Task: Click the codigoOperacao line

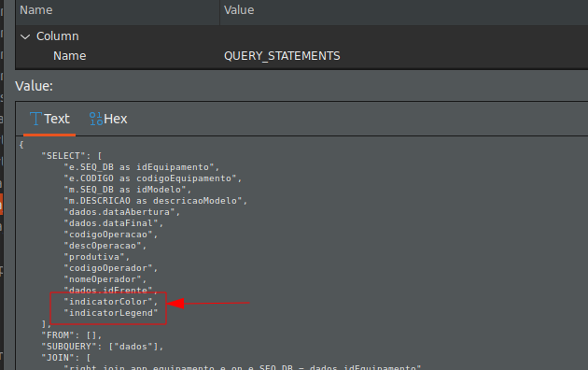Action: pyautogui.click(x=111, y=235)
